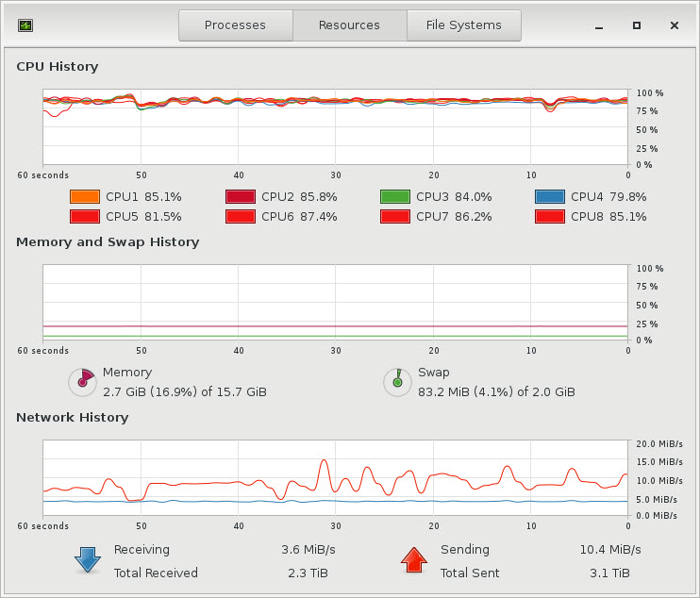Click the CPU8 red color swatch
The width and height of the screenshot is (700, 598).
pyautogui.click(x=550, y=216)
